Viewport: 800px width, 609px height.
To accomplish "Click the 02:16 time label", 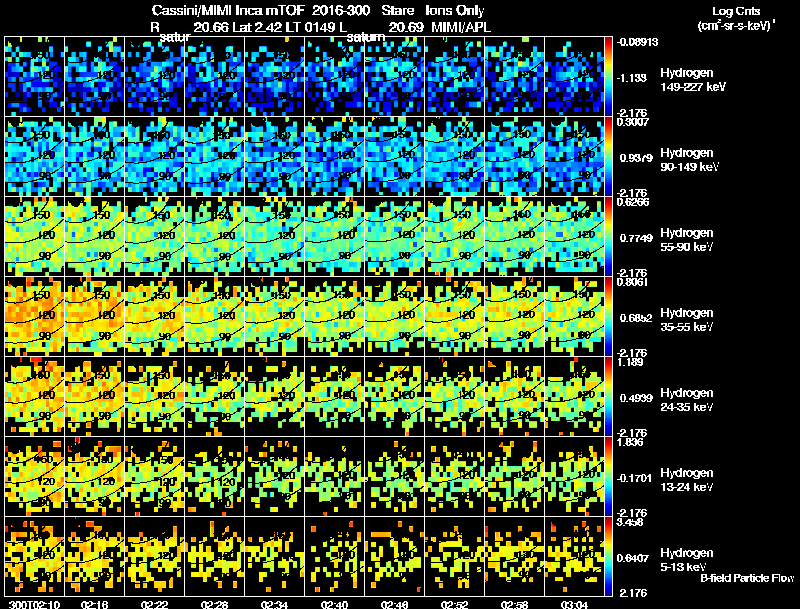I will [94, 604].
